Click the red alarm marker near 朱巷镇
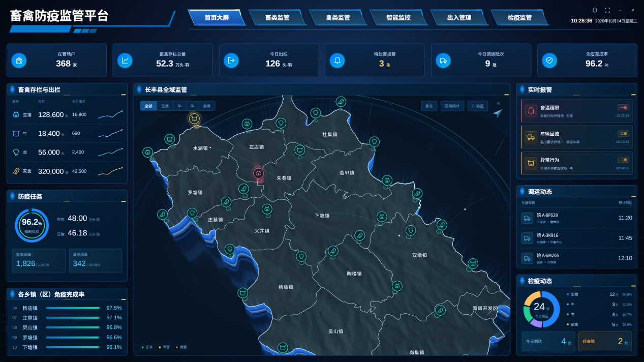644x362 pixels. pyautogui.click(x=259, y=174)
